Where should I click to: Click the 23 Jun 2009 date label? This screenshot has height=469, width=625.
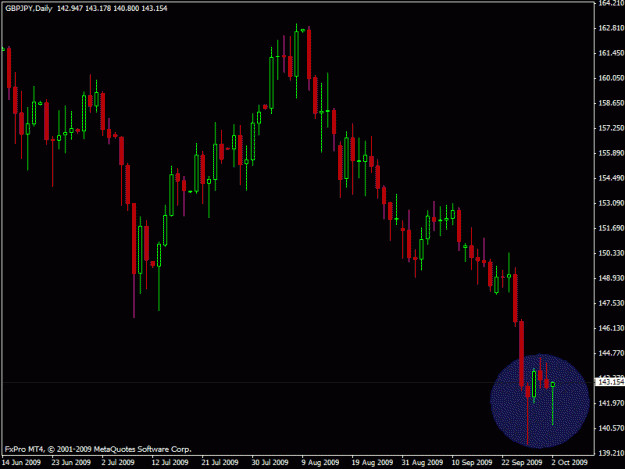pos(71,462)
